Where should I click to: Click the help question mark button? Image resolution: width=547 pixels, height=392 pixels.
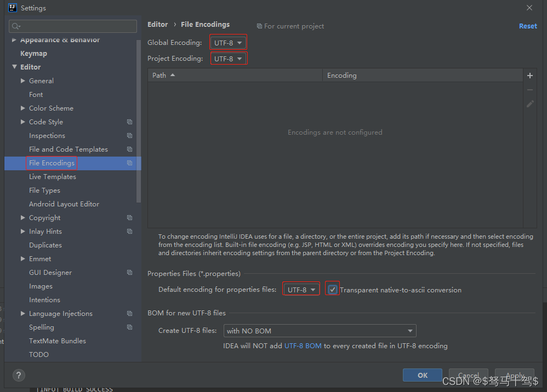point(19,375)
